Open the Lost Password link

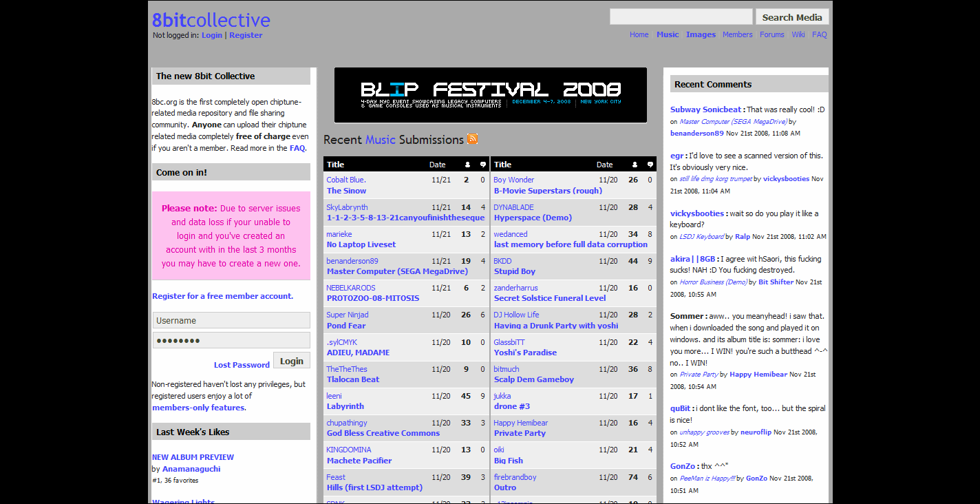pos(242,365)
